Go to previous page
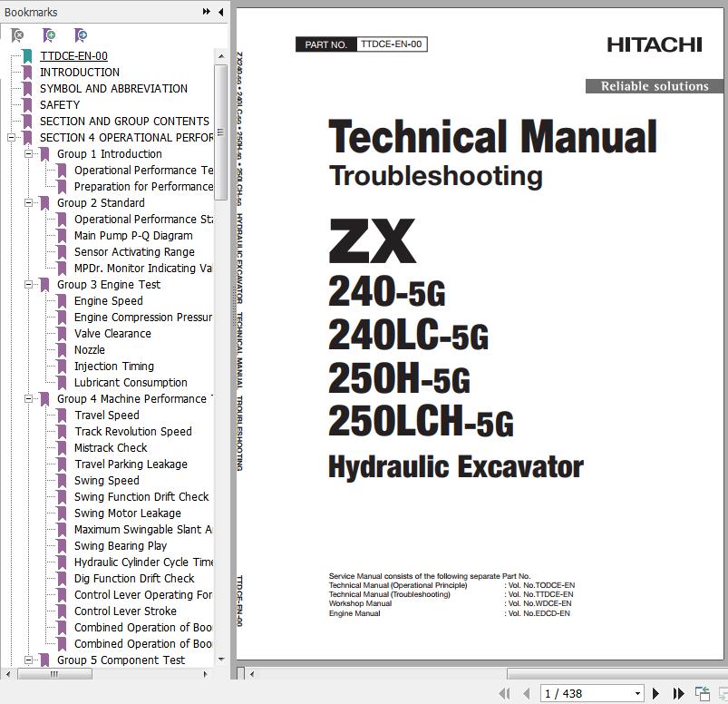728x704 pixels. pos(527,693)
